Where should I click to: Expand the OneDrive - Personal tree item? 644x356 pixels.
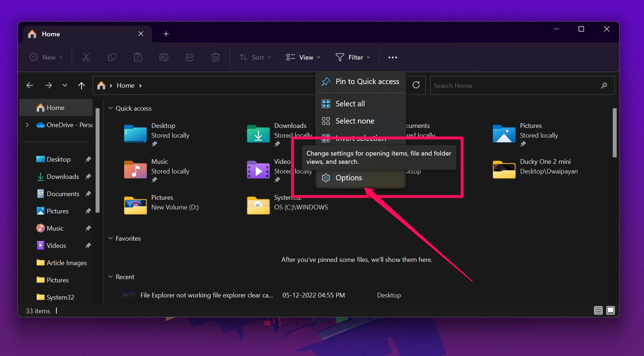pos(27,125)
